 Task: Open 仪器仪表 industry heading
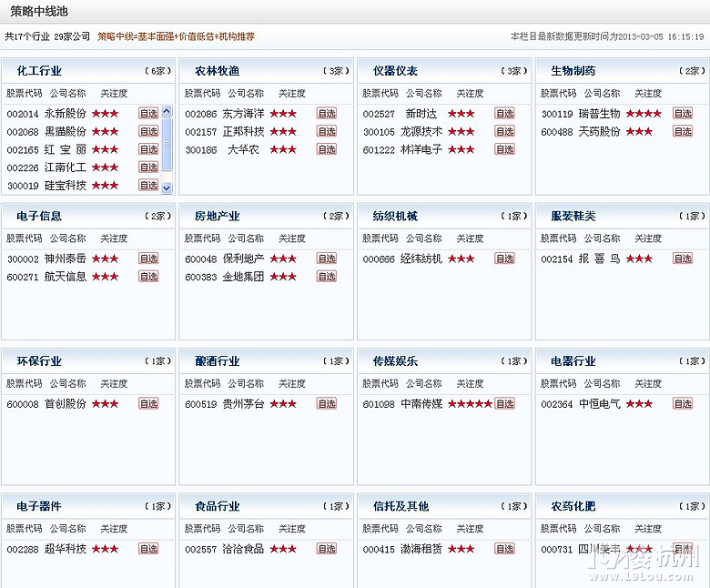(x=395, y=71)
